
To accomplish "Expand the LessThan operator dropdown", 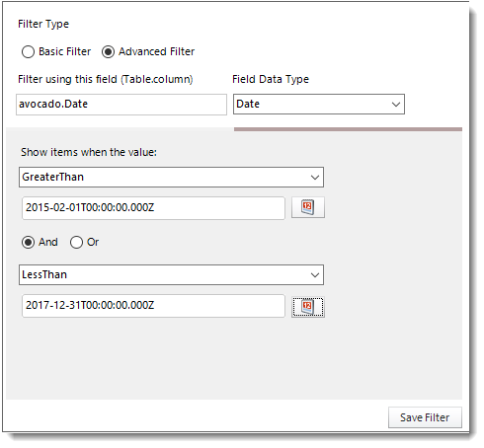I will [171, 274].
